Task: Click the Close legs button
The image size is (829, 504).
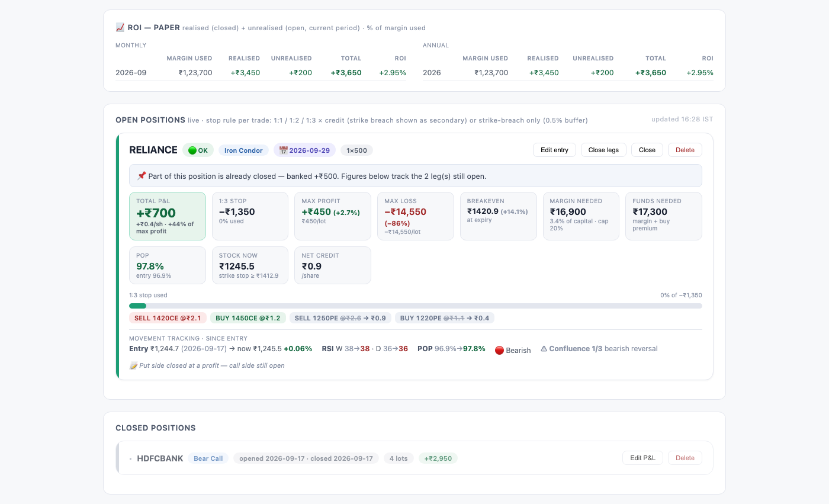Action: [x=603, y=150]
